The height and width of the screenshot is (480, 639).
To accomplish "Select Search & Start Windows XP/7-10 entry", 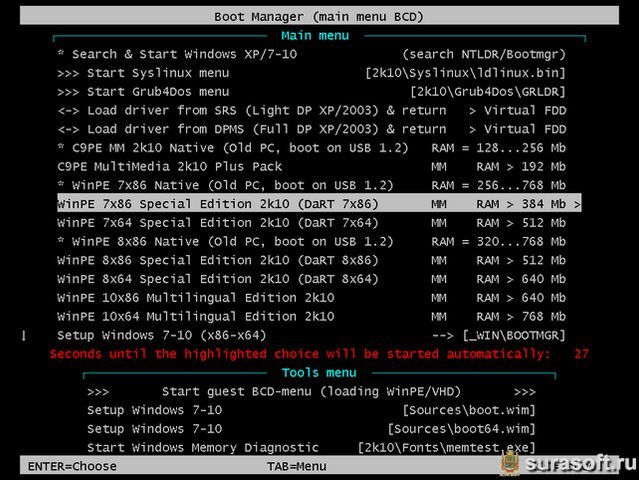I will pos(312,54).
